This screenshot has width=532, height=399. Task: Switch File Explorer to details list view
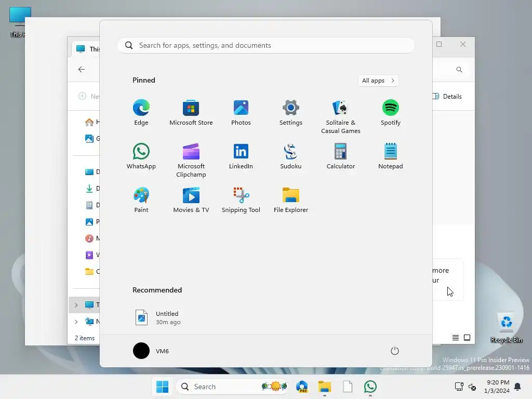(456, 338)
